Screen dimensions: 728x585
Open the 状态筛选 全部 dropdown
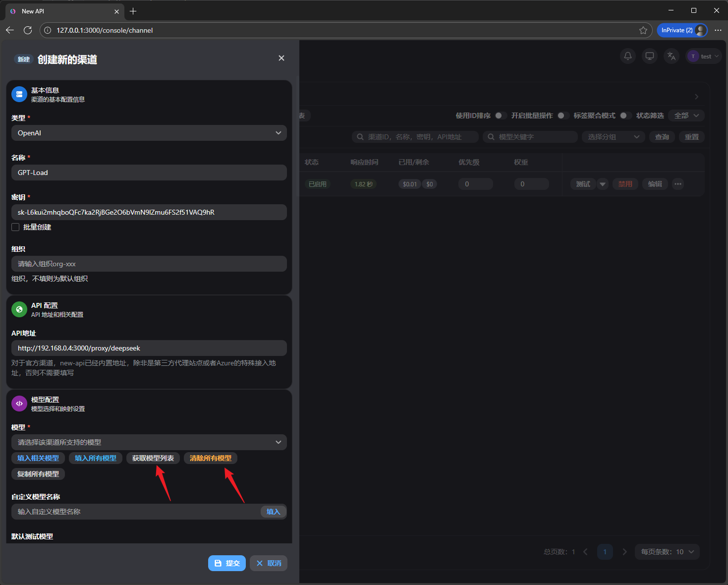click(x=686, y=116)
